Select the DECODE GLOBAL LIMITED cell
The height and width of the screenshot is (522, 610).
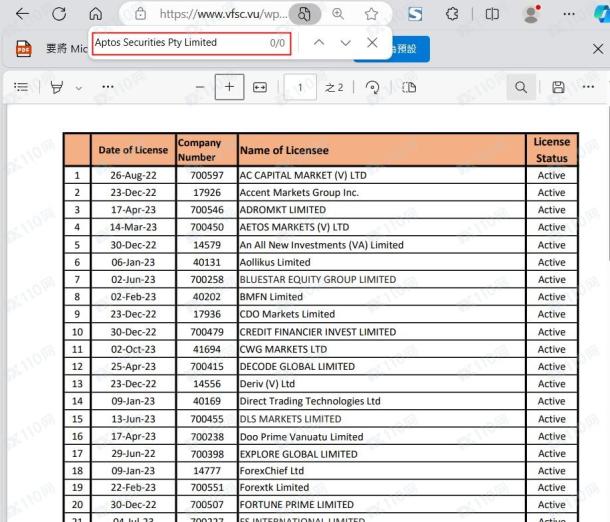click(382, 367)
